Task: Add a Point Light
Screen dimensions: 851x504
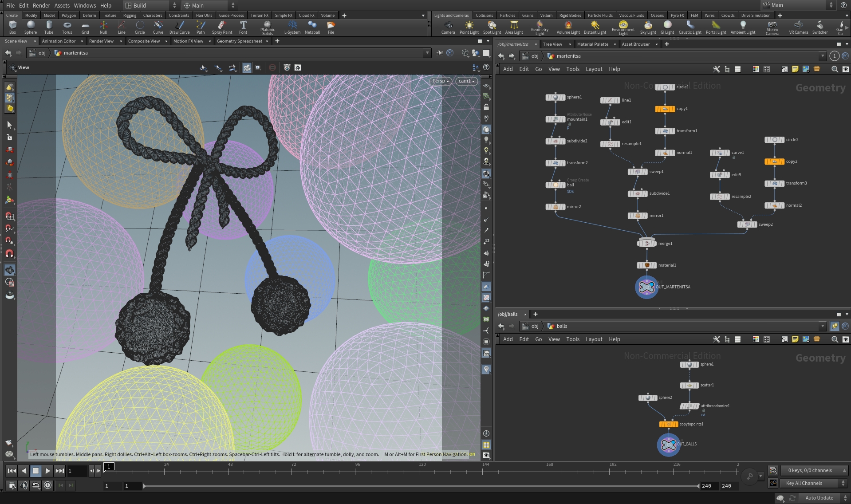Action: click(x=469, y=28)
